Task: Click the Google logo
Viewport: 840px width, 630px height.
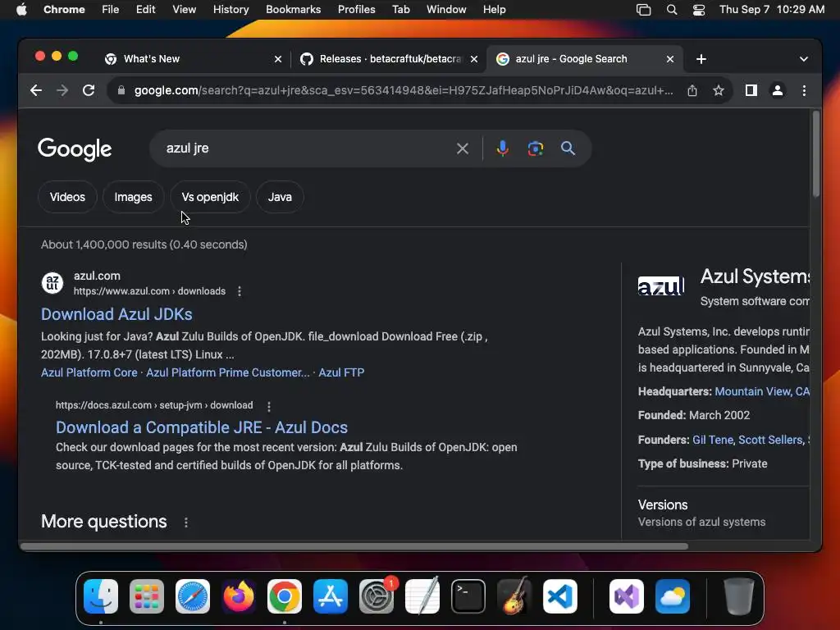Action: (75, 149)
